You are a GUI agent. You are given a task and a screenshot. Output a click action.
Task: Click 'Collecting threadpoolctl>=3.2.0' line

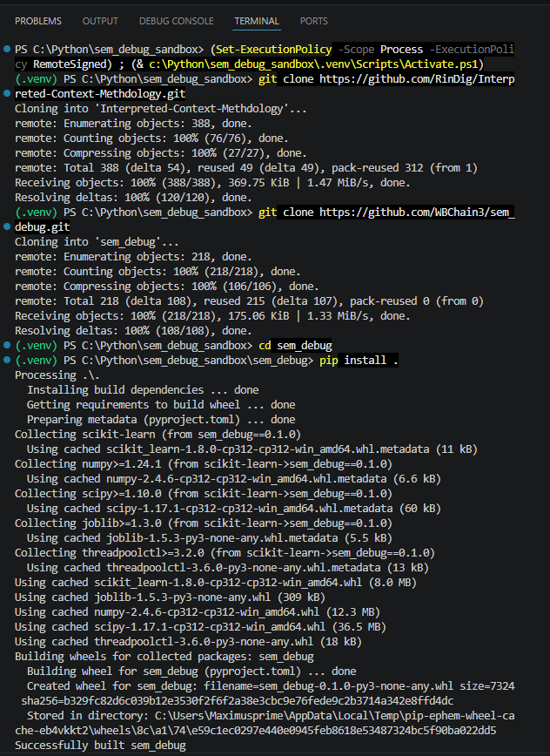(225, 553)
